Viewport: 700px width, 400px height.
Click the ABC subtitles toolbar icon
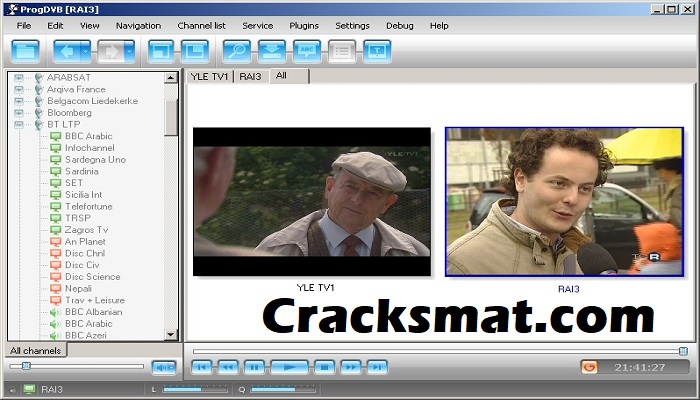pyautogui.click(x=307, y=51)
